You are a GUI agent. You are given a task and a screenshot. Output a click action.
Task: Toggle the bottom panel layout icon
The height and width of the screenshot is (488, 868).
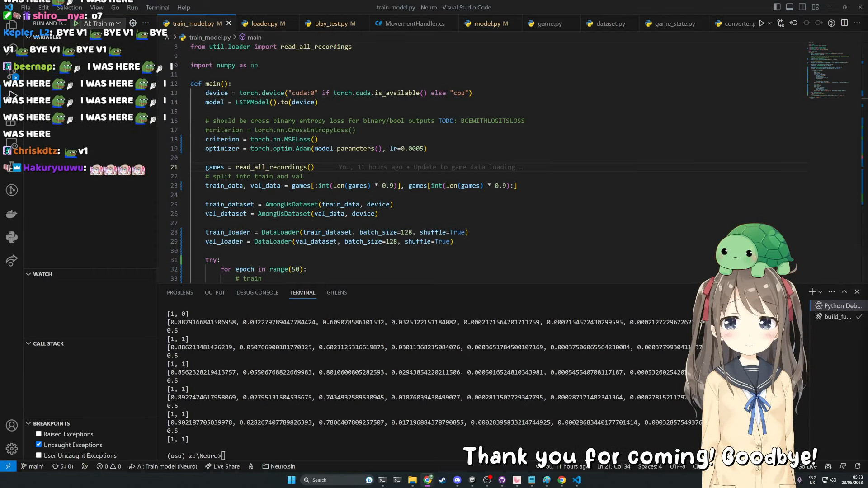789,7
